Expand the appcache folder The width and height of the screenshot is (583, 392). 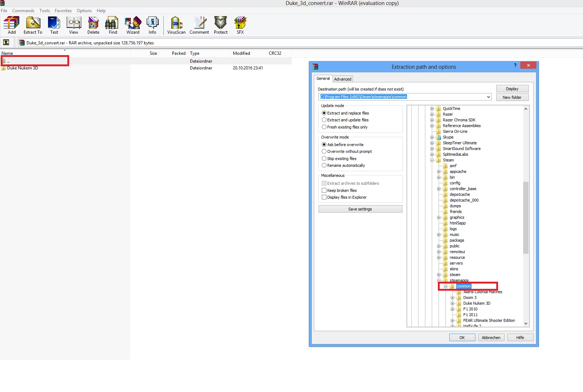pos(439,171)
